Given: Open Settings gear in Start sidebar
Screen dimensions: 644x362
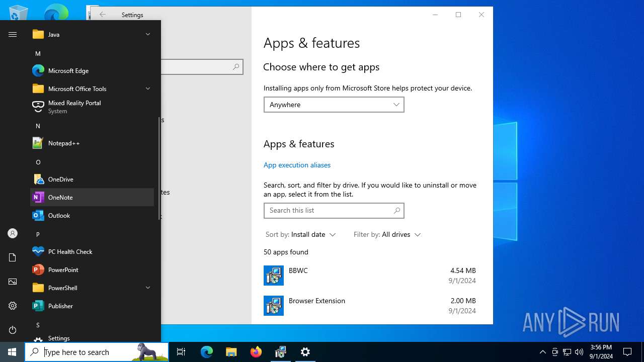Looking at the screenshot, I should click(x=13, y=306).
